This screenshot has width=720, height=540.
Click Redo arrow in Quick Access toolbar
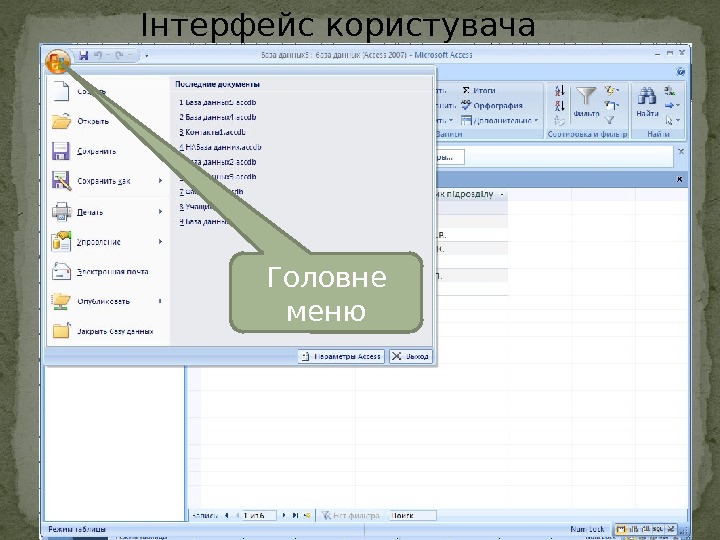coord(120,56)
